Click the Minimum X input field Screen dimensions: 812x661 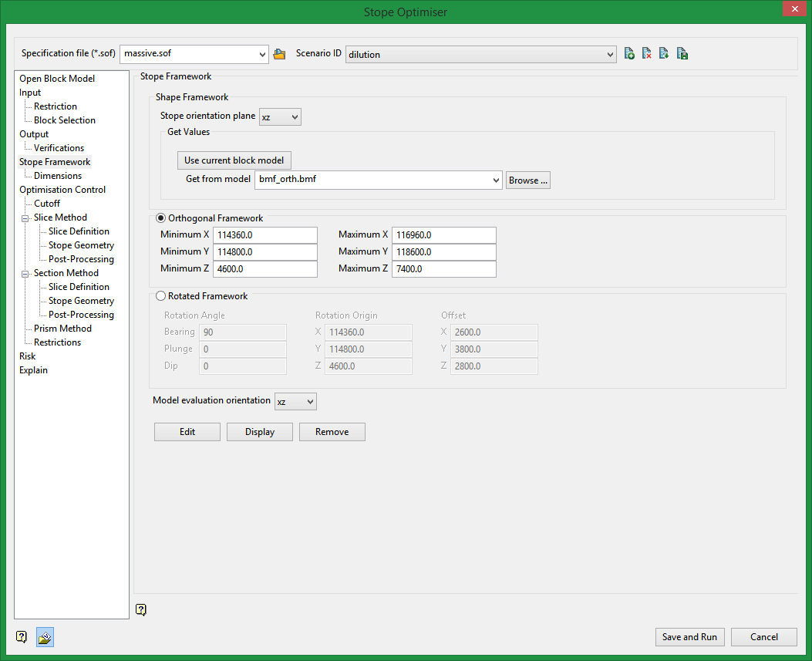265,234
